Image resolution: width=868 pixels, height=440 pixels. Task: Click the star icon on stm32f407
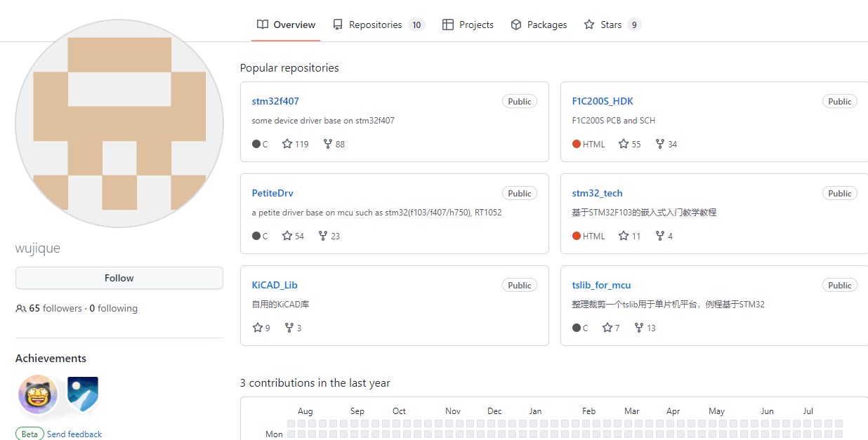[x=287, y=144]
